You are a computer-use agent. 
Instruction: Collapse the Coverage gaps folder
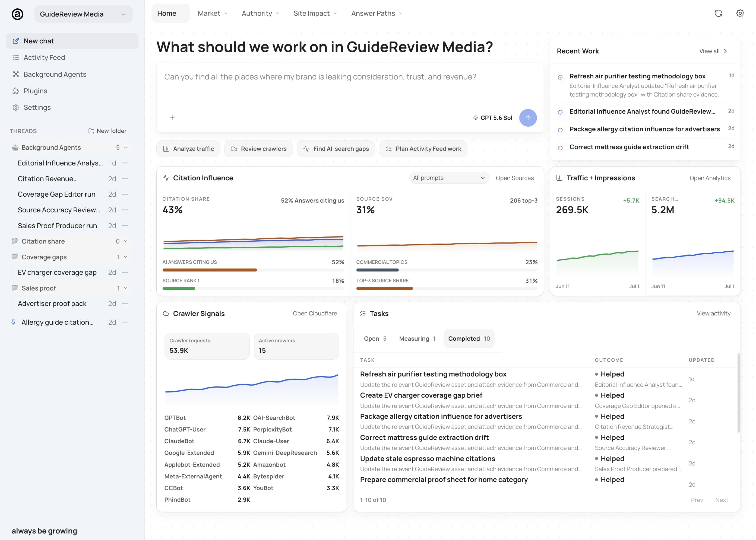[x=126, y=257]
